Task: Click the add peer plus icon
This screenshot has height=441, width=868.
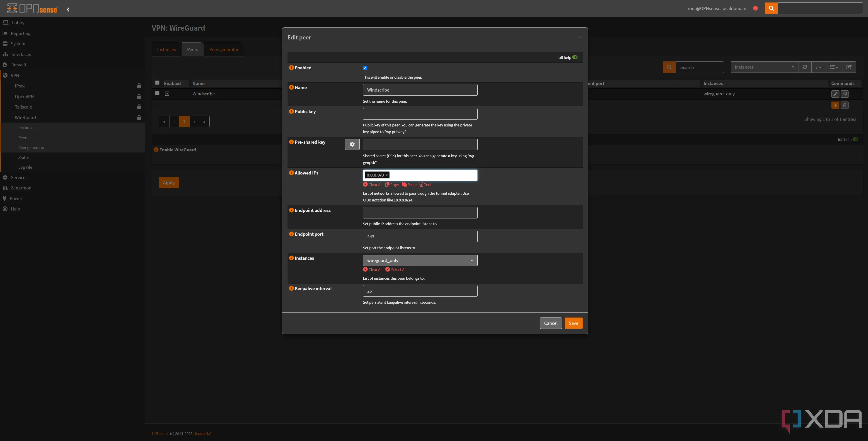Action: coord(835,105)
